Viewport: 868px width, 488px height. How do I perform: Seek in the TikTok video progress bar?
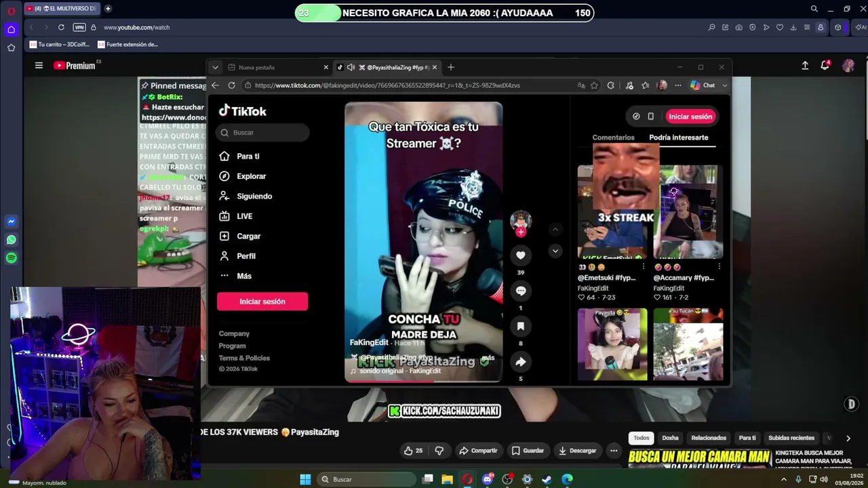point(424,380)
